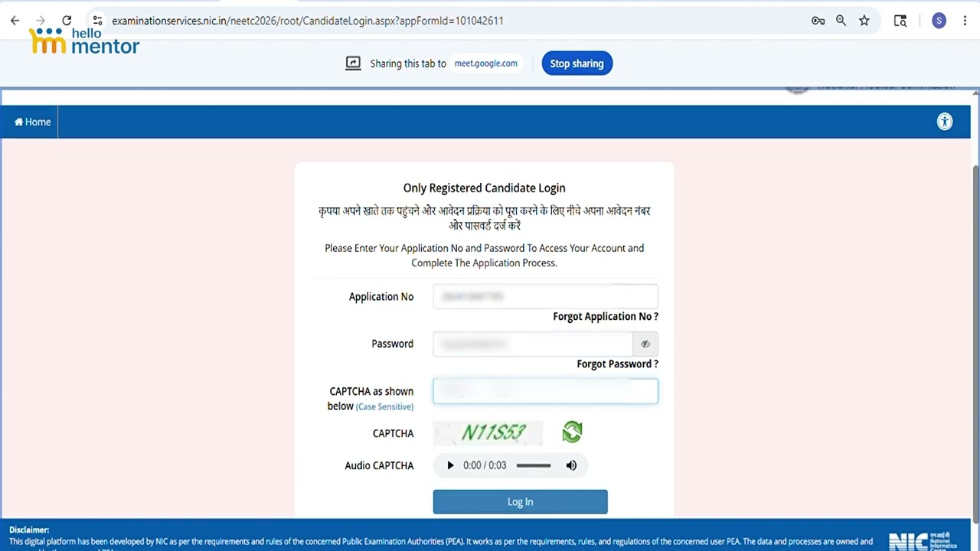Image resolution: width=980 pixels, height=551 pixels.
Task: Click the zoom magnifier icon in address bar
Action: [841, 21]
